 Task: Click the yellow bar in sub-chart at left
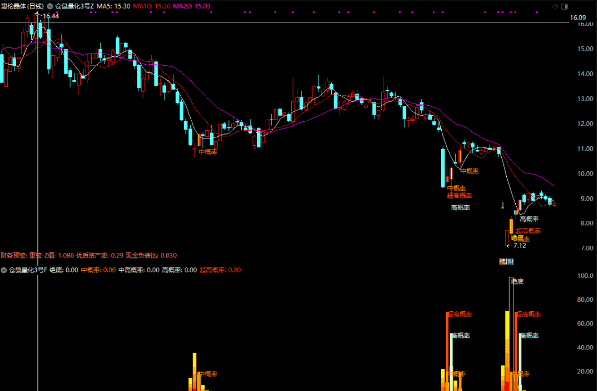(x=195, y=372)
